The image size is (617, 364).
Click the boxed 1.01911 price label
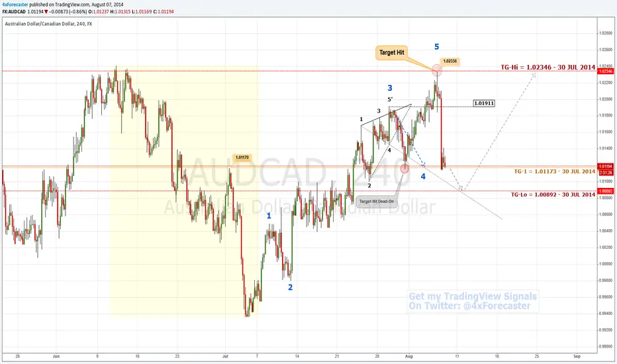484,103
